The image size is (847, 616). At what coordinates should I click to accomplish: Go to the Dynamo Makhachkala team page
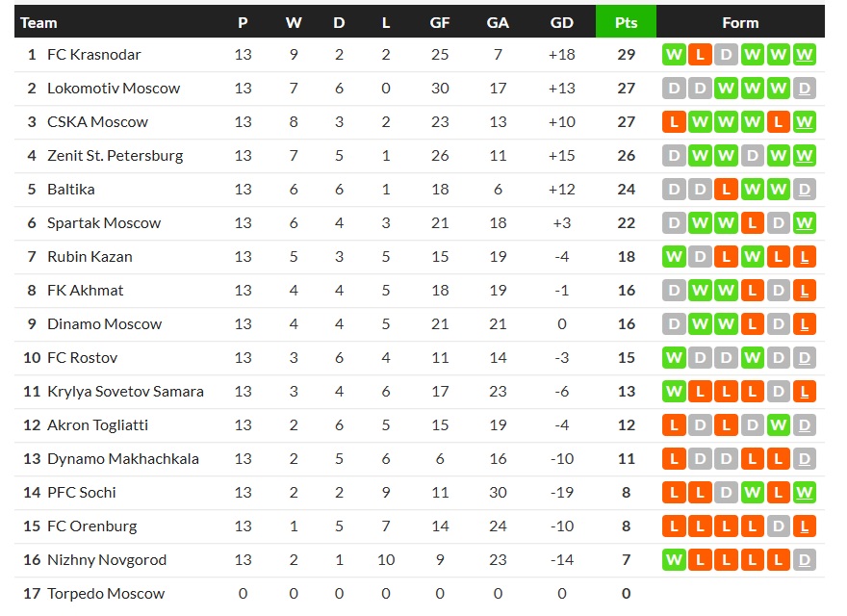click(x=123, y=459)
